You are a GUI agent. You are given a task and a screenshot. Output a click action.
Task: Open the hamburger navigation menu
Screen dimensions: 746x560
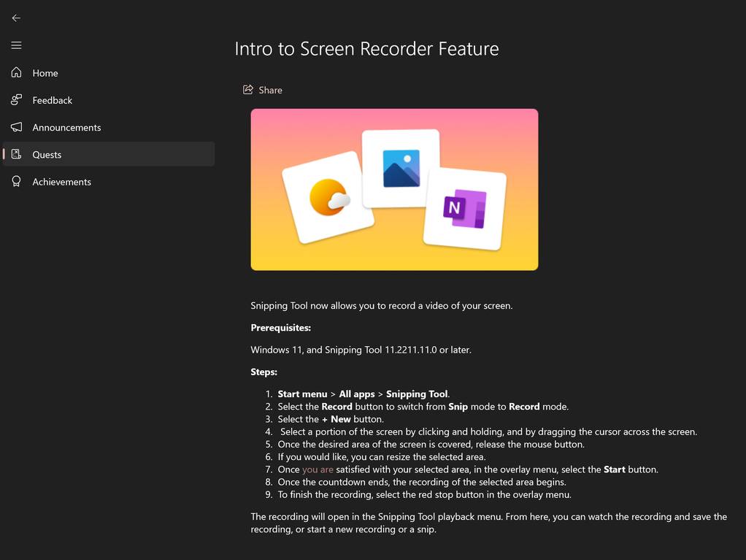tap(15, 45)
